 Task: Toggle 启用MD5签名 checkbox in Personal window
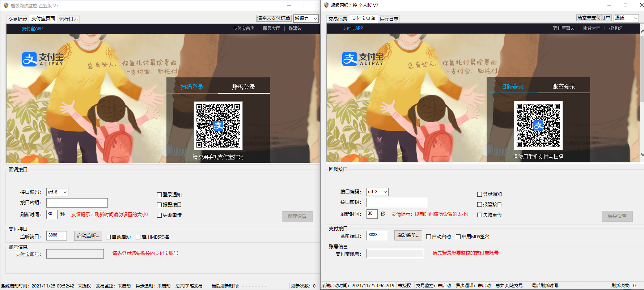click(x=458, y=236)
